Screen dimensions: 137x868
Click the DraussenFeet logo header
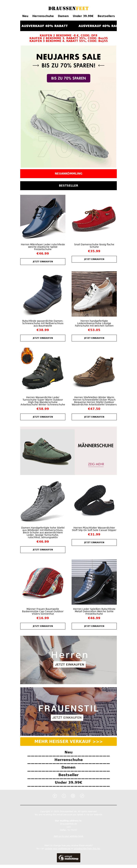point(68,8)
